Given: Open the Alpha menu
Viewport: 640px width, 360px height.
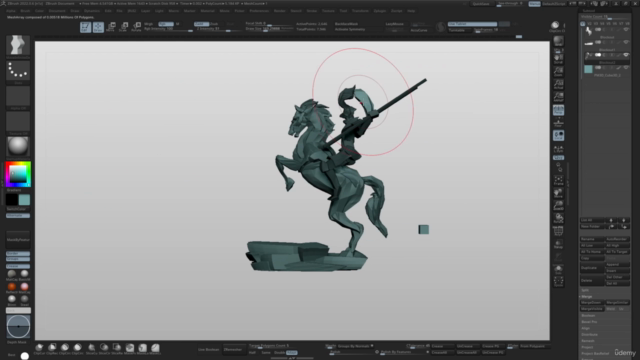Looking at the screenshot, I should click(11, 11).
